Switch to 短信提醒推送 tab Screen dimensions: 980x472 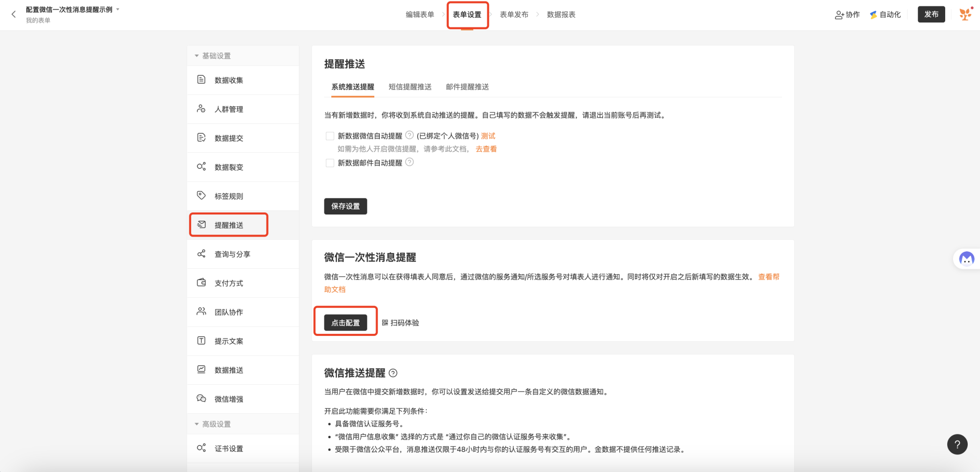tap(410, 87)
